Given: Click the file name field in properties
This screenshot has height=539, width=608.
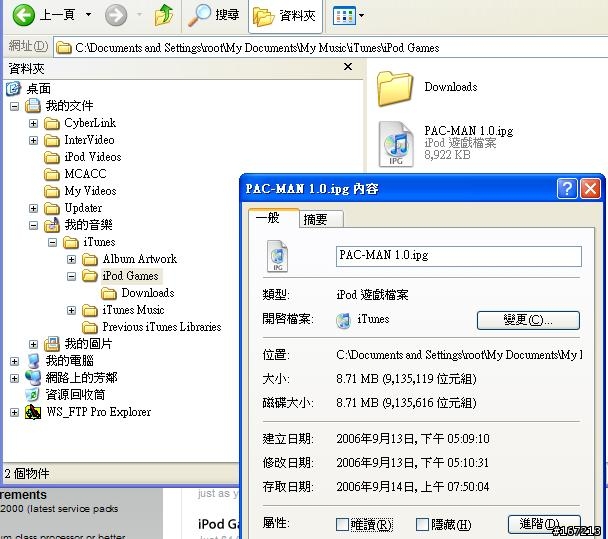Looking at the screenshot, I should pyautogui.click(x=459, y=256).
